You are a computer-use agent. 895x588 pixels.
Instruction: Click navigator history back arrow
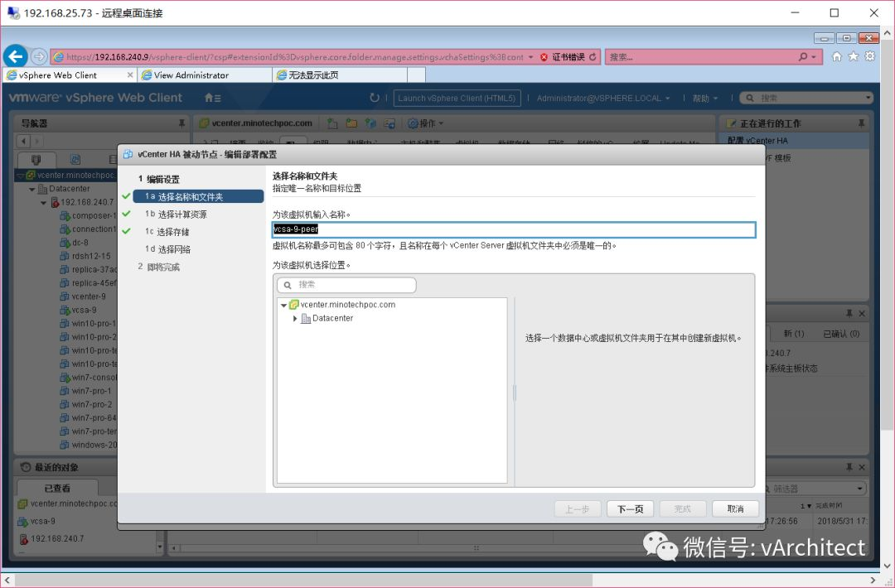23,141
